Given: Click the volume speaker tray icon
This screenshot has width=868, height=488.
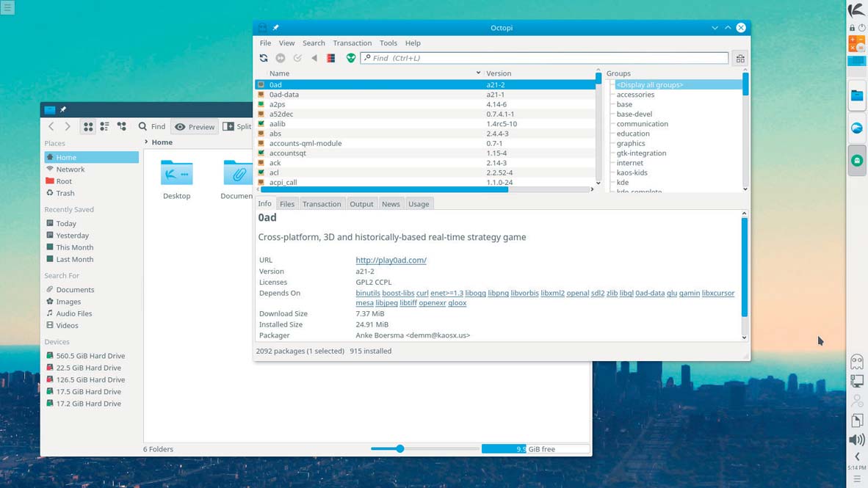Looking at the screenshot, I should (857, 440).
